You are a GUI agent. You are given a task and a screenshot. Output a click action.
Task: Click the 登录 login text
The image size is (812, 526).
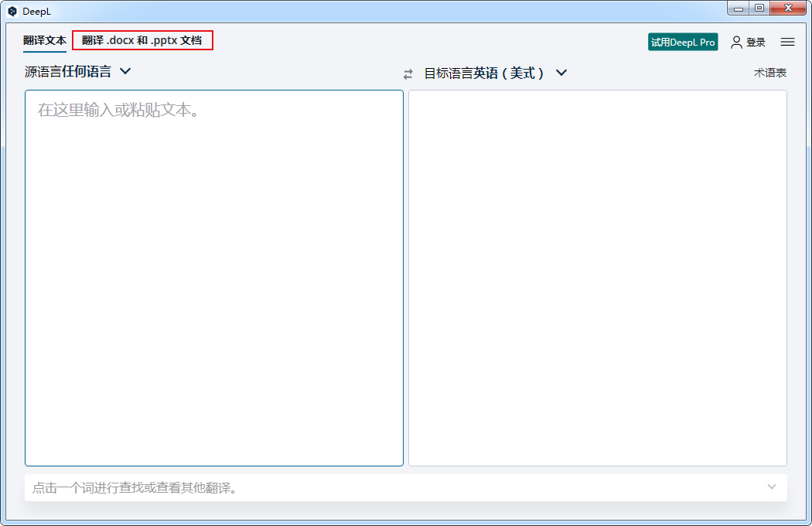pos(756,42)
